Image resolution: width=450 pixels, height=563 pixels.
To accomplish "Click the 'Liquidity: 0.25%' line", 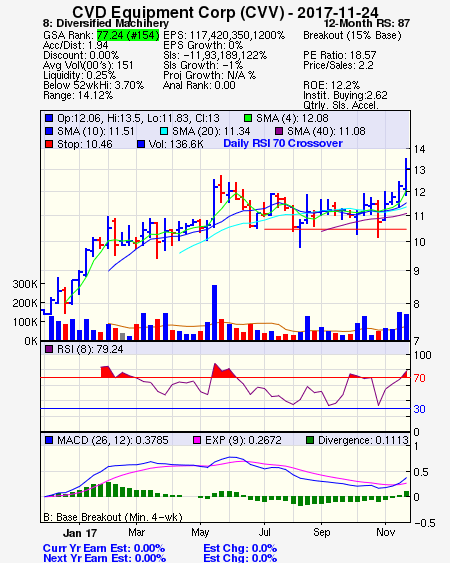I will (79, 75).
